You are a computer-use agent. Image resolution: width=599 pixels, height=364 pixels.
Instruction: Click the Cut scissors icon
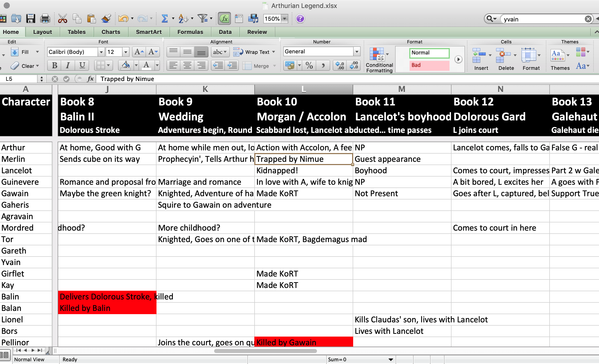point(62,19)
